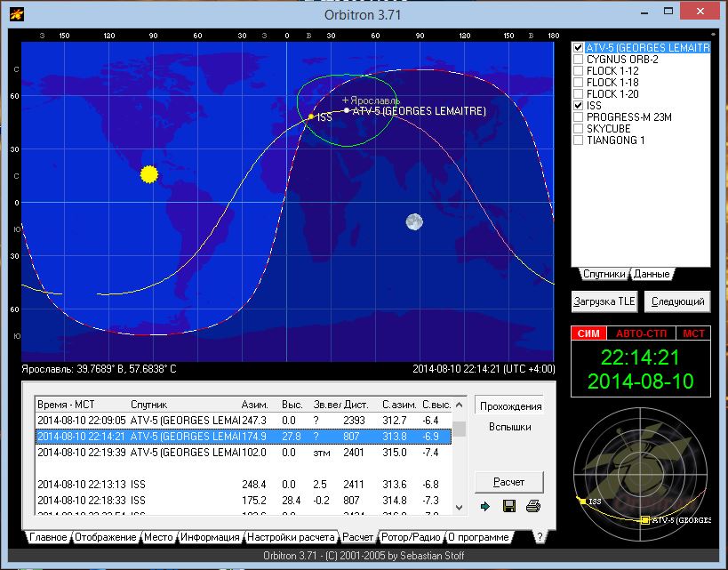Select the 22:19:39 ATV-5 pass row
Image resolution: width=728 pixels, height=570 pixels.
point(244,453)
